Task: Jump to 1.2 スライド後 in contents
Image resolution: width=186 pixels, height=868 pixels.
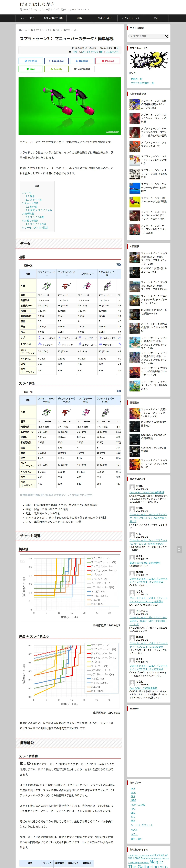Action: (x=34, y=200)
